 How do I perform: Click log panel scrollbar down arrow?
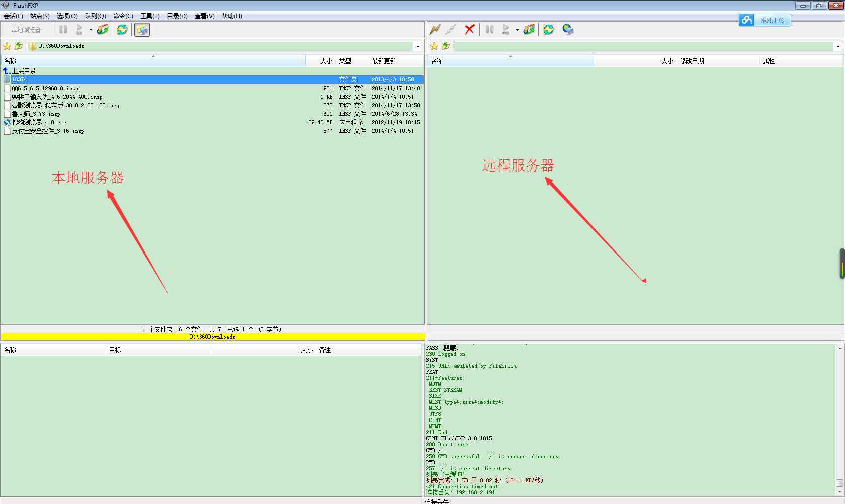click(x=839, y=492)
